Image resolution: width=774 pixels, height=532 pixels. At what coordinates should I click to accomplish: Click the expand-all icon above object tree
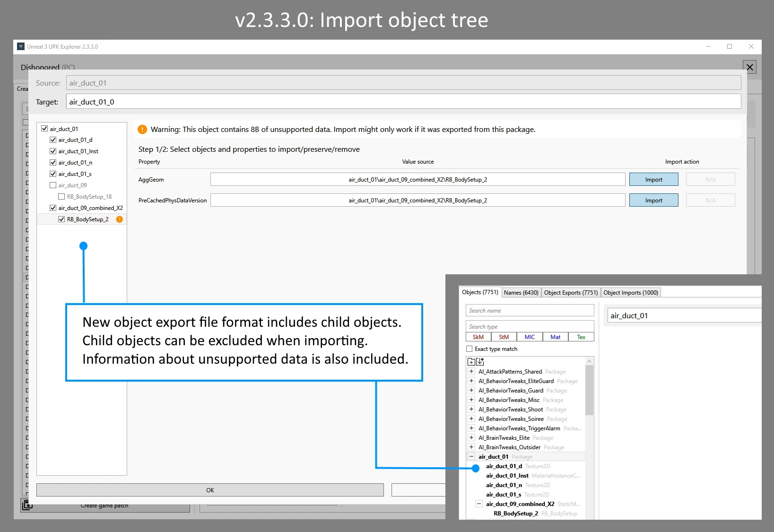click(471, 362)
